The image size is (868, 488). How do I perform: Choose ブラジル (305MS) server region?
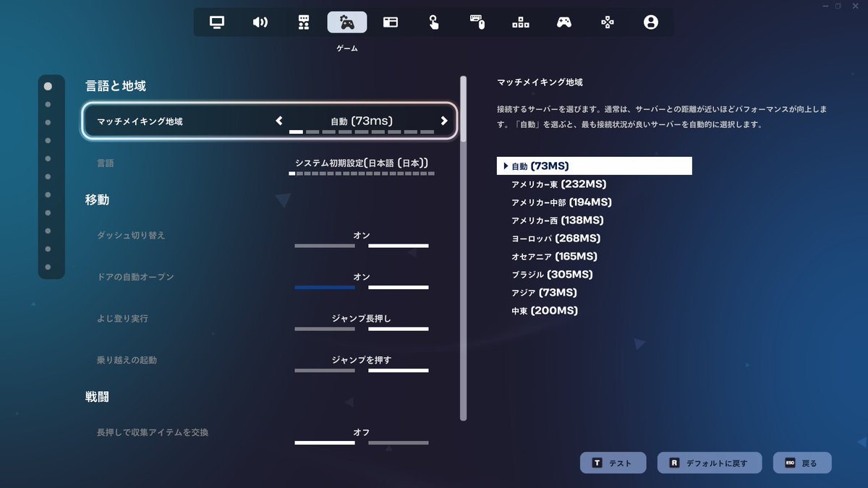552,275
